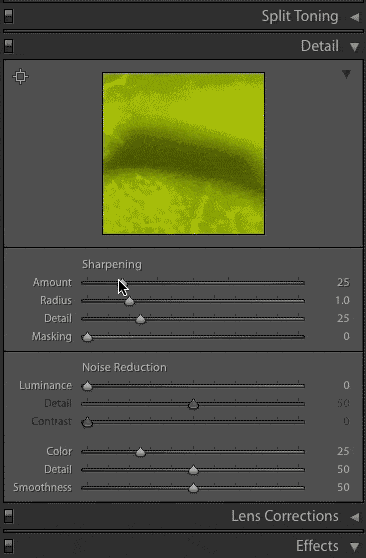
Task: Expand the Split Toning panel
Action: tap(355, 17)
